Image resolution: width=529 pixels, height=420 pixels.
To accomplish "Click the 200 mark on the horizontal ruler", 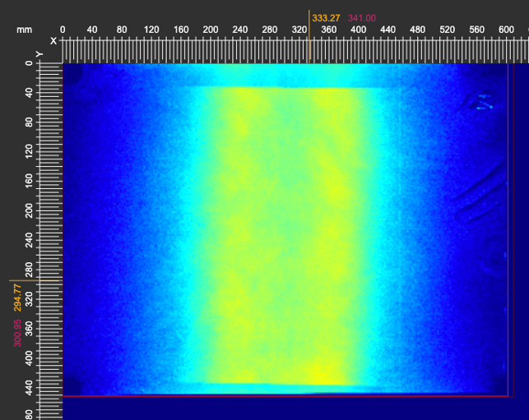I will coord(211,30).
